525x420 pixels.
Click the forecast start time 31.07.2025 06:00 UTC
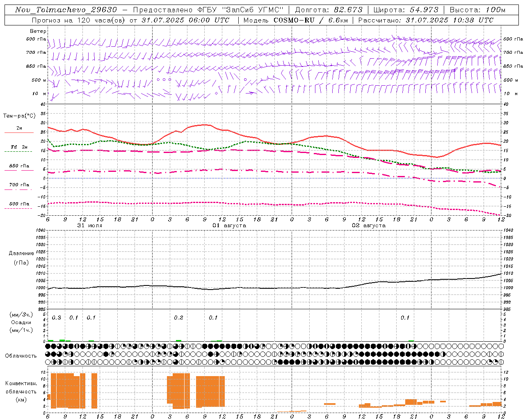point(185,20)
